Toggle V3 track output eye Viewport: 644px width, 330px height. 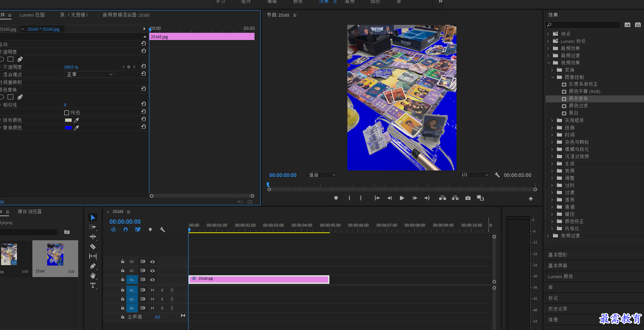pyautogui.click(x=153, y=262)
